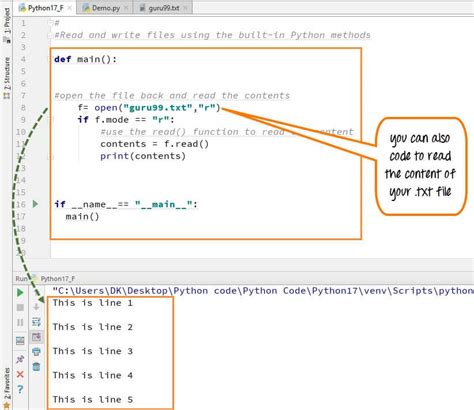Close the Python17_F editor tab
The width and height of the screenshot is (474, 410).
coord(70,8)
